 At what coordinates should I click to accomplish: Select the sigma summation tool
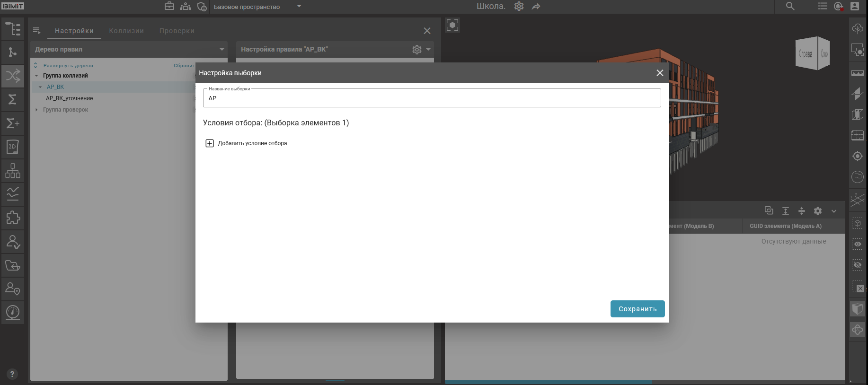13,99
